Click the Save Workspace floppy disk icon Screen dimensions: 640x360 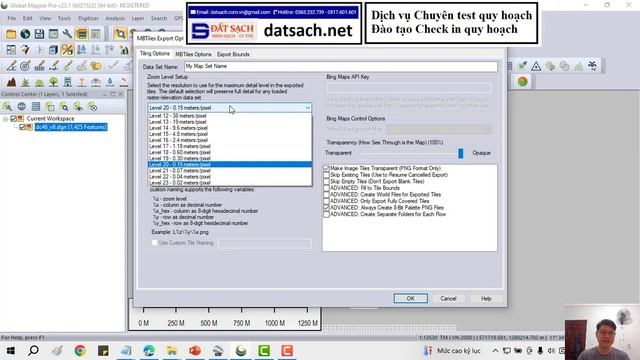tap(39, 34)
